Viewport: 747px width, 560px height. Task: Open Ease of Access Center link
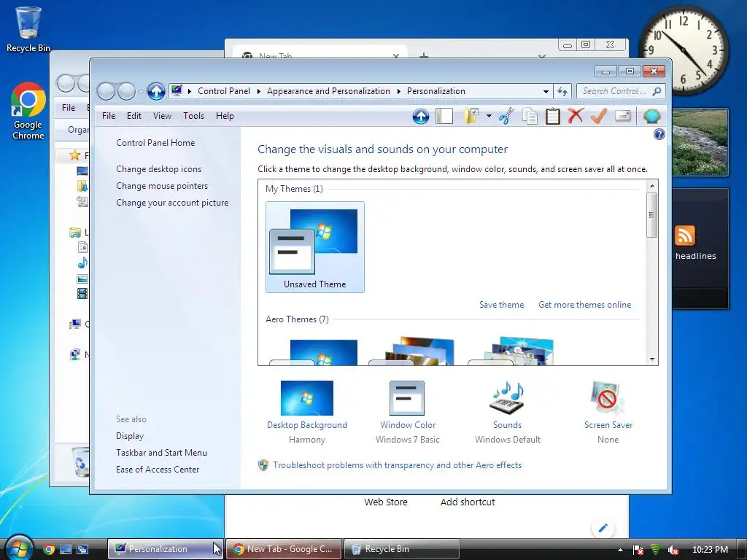click(158, 469)
